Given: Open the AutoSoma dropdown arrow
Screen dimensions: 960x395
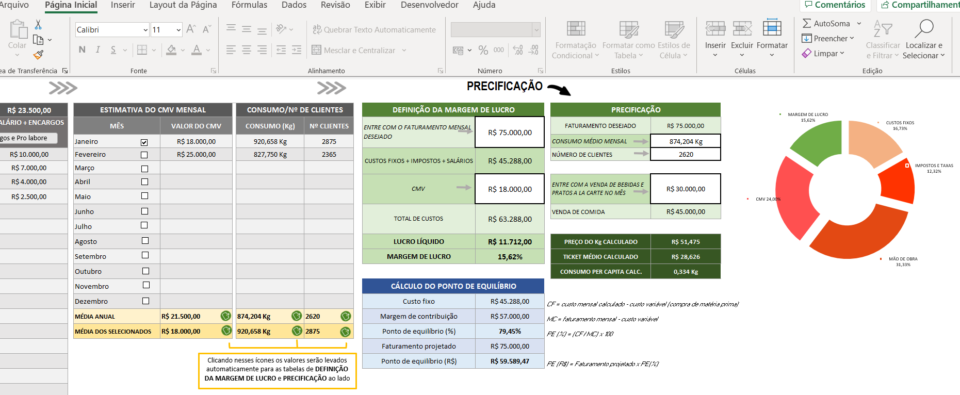Looking at the screenshot, I should 858,23.
